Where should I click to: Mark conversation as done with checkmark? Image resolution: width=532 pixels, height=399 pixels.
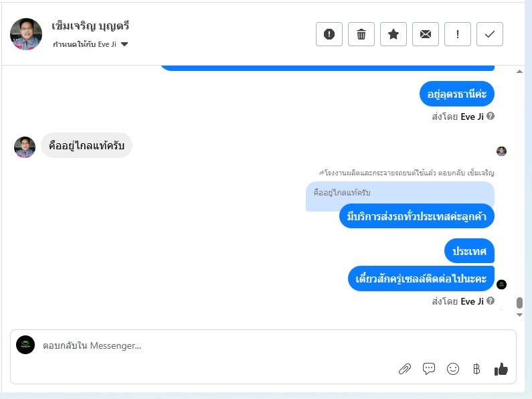[x=490, y=34]
